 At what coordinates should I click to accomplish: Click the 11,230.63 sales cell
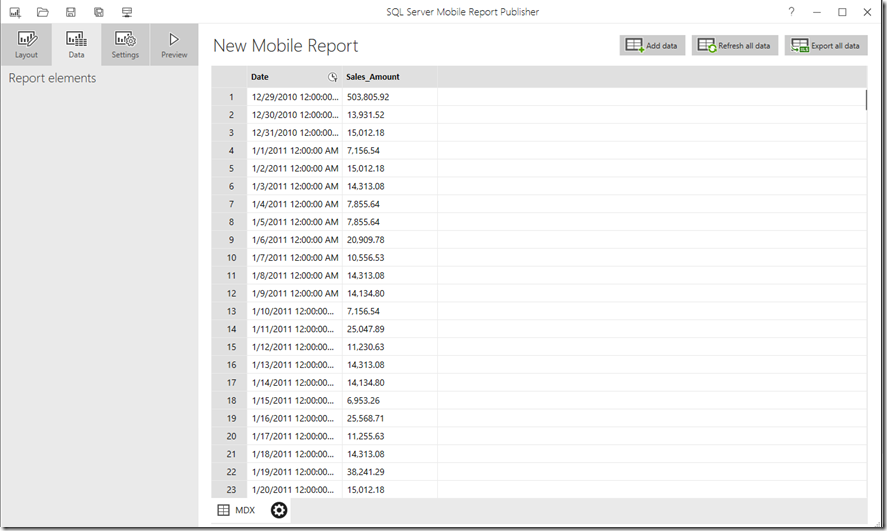pyautogui.click(x=389, y=347)
